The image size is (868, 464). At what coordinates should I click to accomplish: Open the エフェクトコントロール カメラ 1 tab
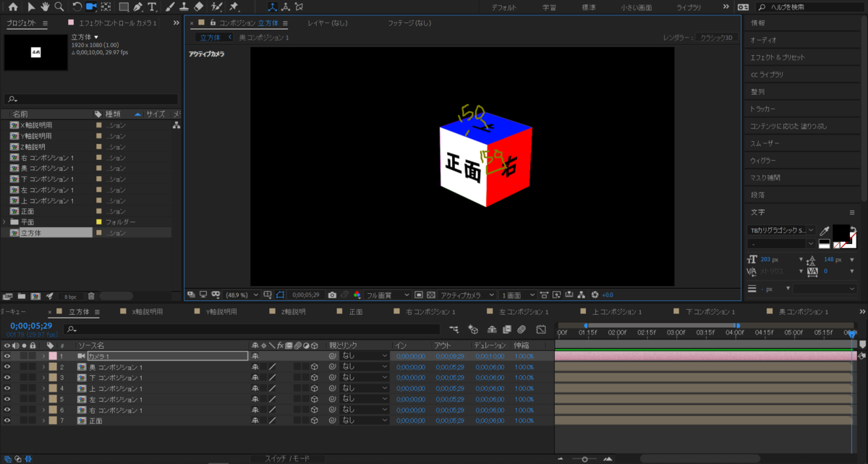coord(118,23)
